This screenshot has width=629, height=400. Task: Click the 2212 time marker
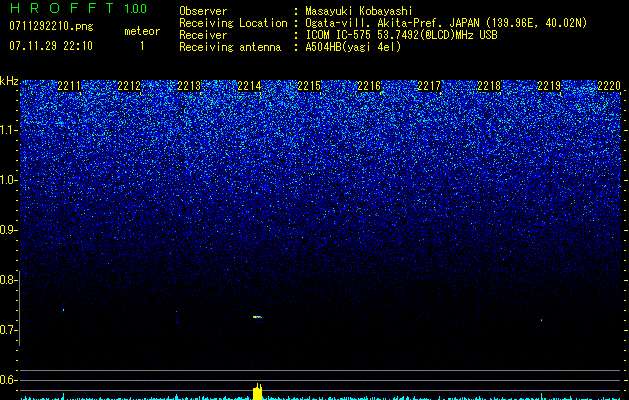click(129, 85)
